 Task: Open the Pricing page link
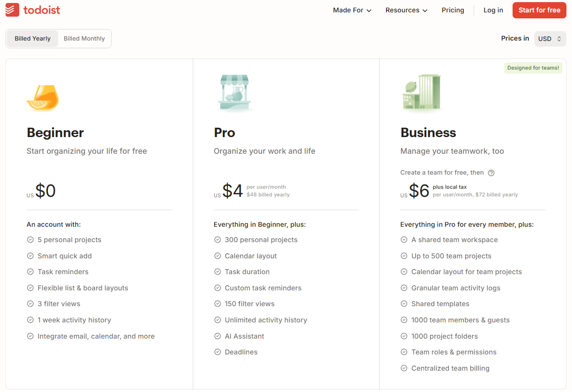click(x=453, y=10)
